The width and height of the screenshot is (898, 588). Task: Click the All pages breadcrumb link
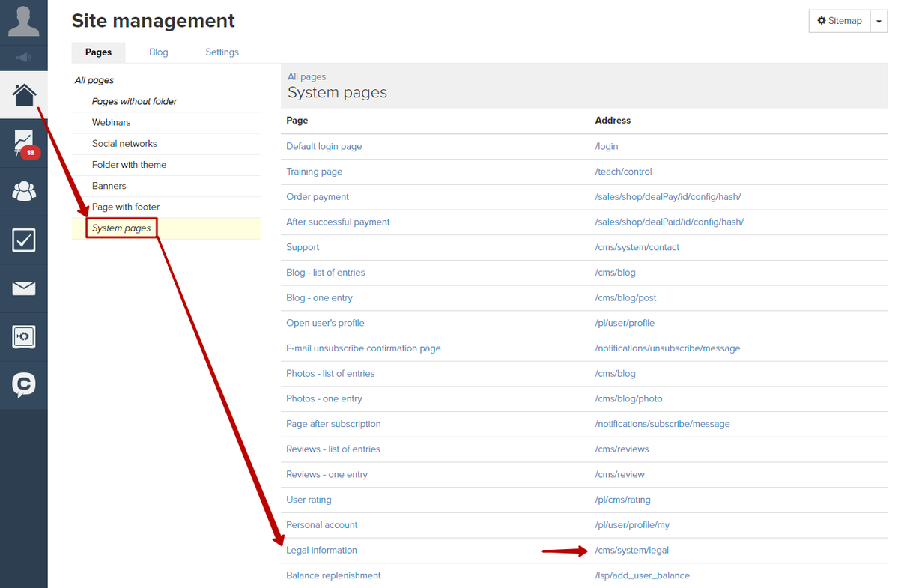click(306, 76)
